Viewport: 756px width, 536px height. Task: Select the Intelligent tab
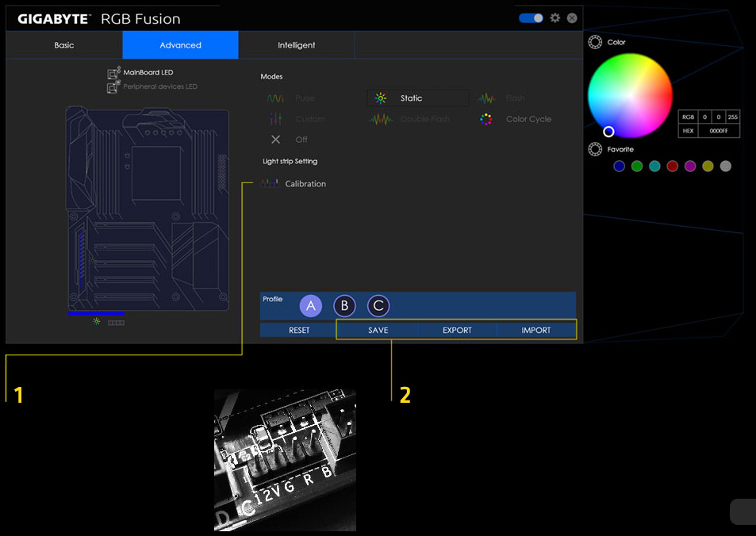pos(297,45)
